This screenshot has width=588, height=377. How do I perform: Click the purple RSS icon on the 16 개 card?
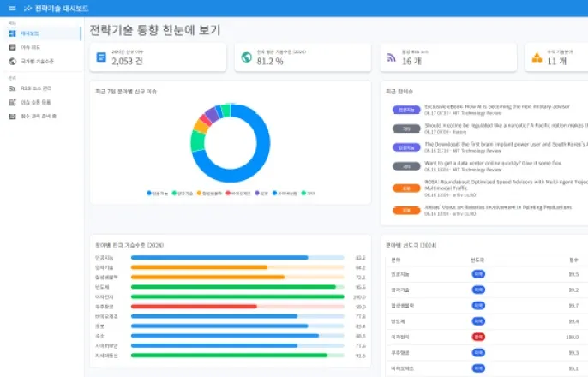pos(391,57)
